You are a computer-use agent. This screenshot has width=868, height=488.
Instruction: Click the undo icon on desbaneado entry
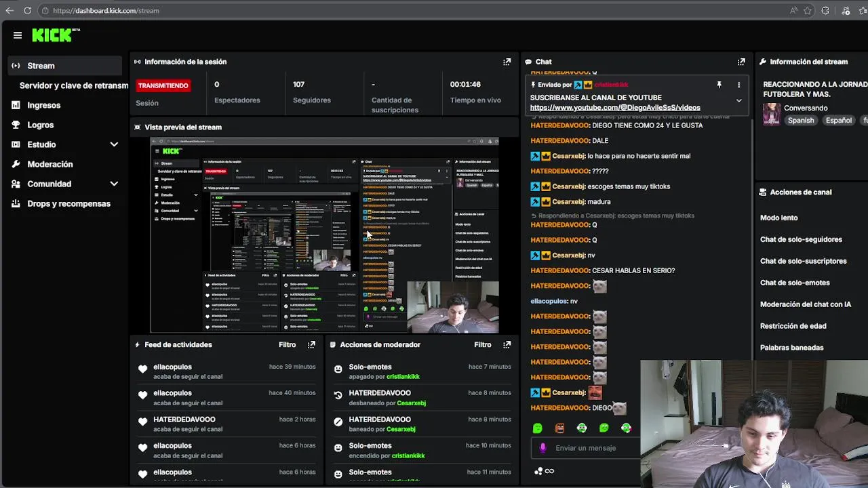point(338,395)
